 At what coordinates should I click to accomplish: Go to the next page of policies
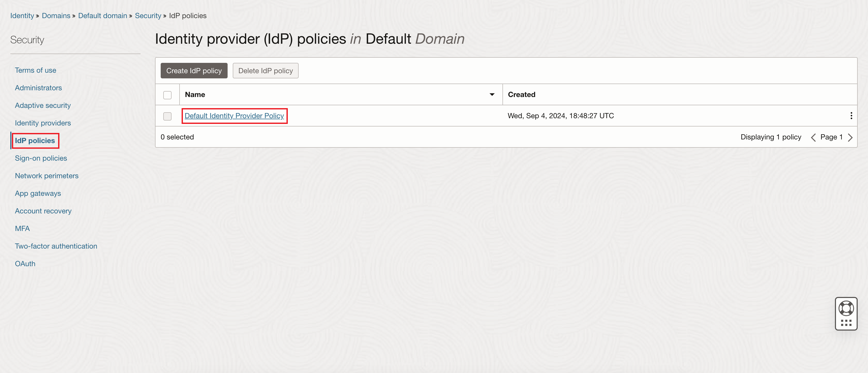coord(851,137)
